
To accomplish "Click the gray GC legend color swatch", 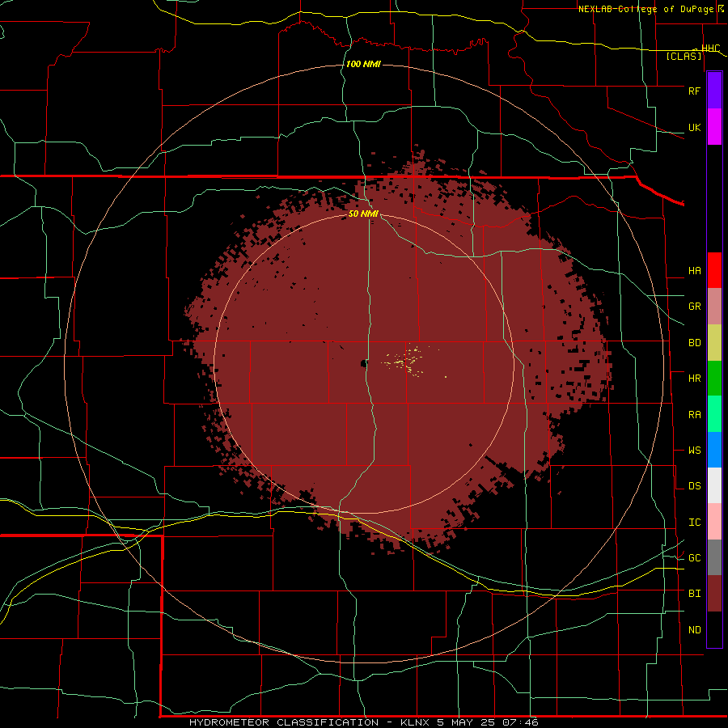I will tap(714, 557).
